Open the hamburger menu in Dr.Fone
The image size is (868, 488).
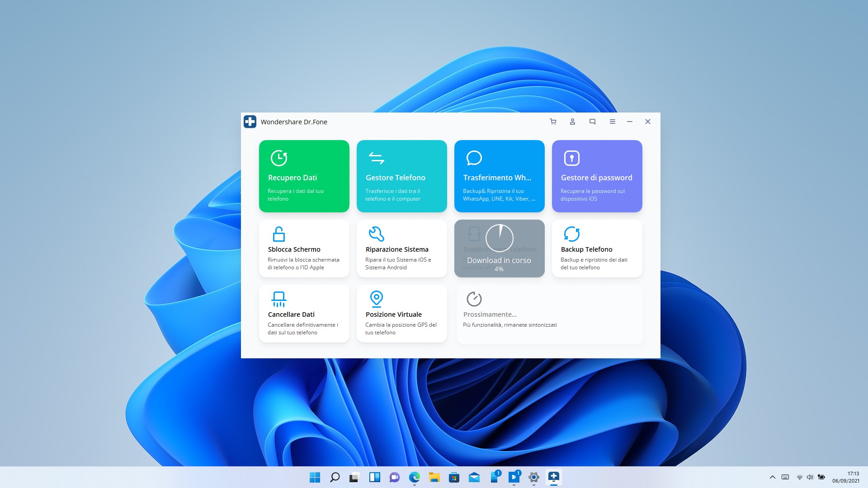click(x=612, y=122)
